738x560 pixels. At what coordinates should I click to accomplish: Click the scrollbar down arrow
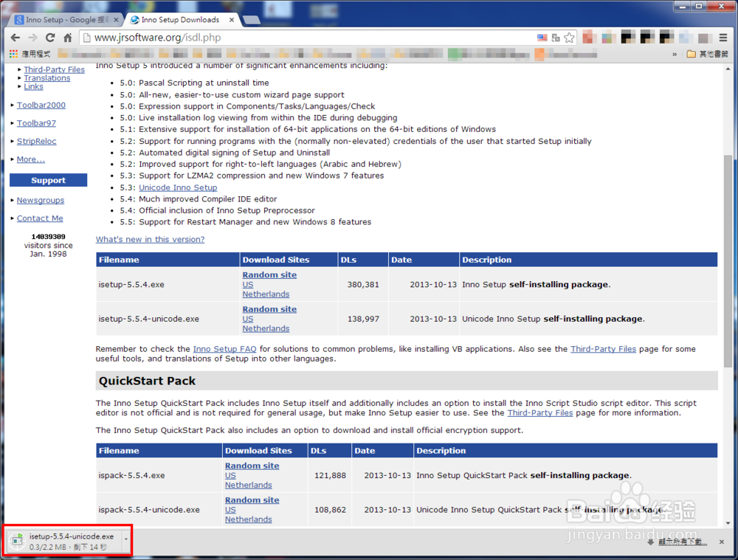click(x=728, y=523)
